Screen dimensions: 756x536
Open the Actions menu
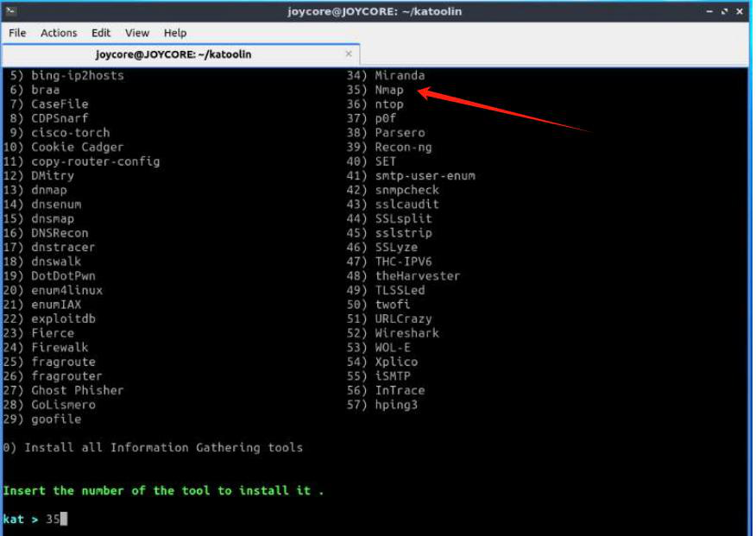[x=59, y=33]
